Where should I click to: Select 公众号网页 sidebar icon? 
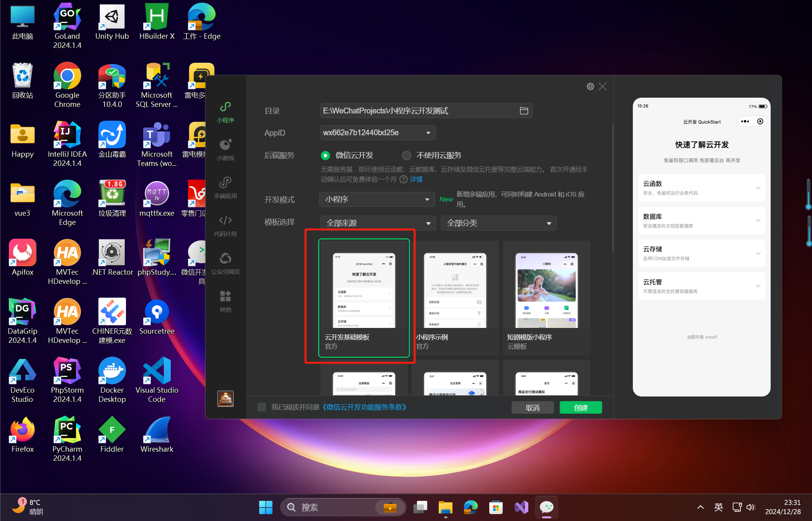pyautogui.click(x=225, y=263)
